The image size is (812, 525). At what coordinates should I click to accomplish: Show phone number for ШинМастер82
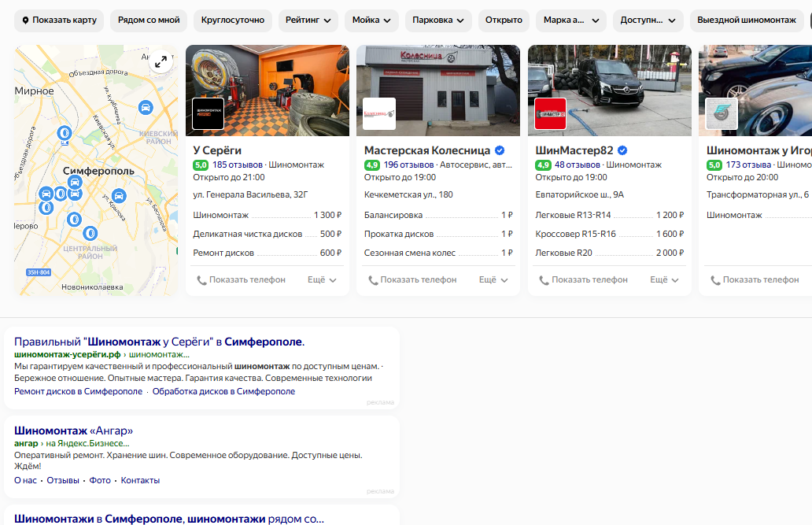click(x=583, y=280)
